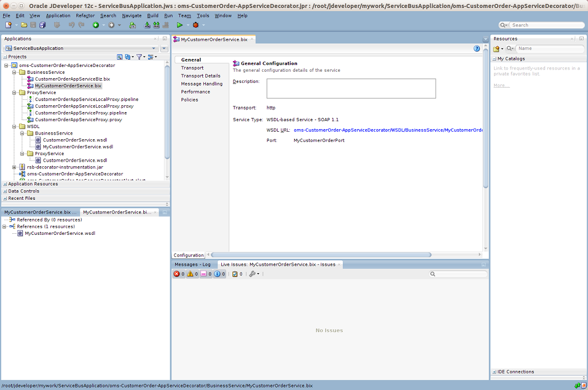The width and height of the screenshot is (588, 390).
Task: Collapse the References (1 resources) node
Action: click(x=4, y=227)
